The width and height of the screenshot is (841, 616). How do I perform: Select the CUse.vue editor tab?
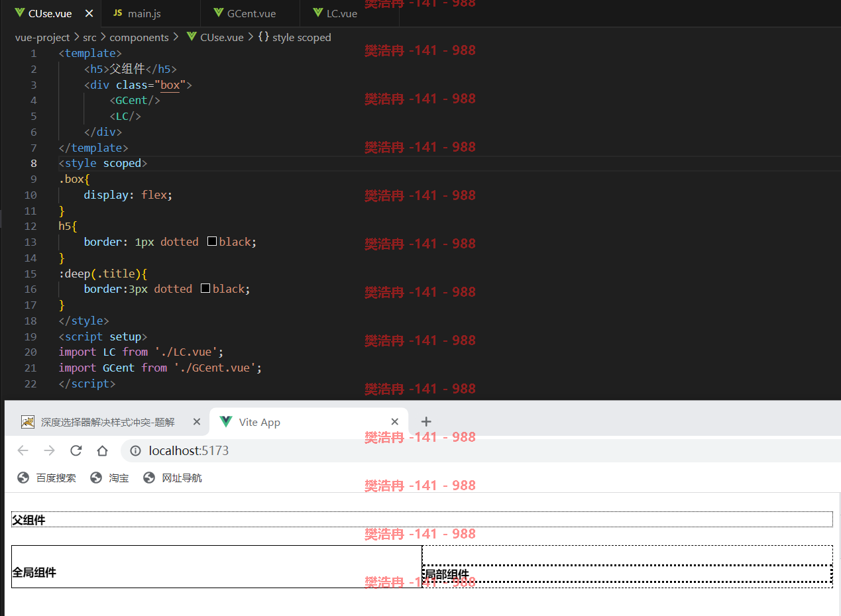[x=50, y=13]
